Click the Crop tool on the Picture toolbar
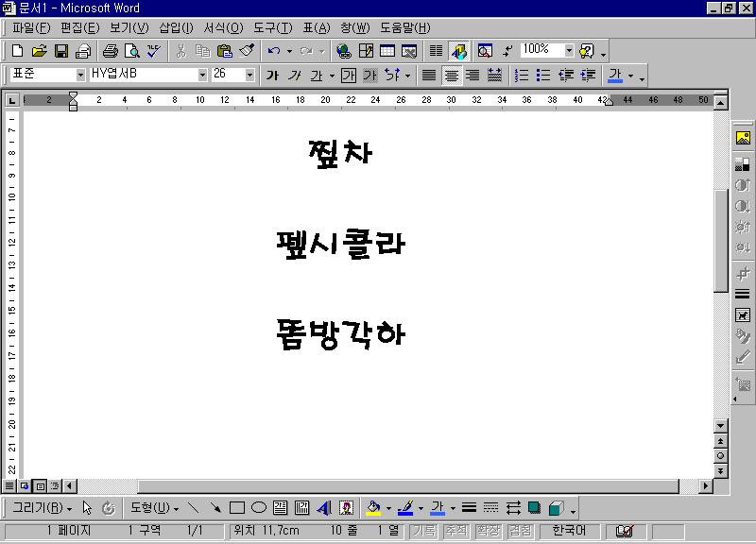This screenshot has height=544, width=756. pyautogui.click(x=743, y=274)
